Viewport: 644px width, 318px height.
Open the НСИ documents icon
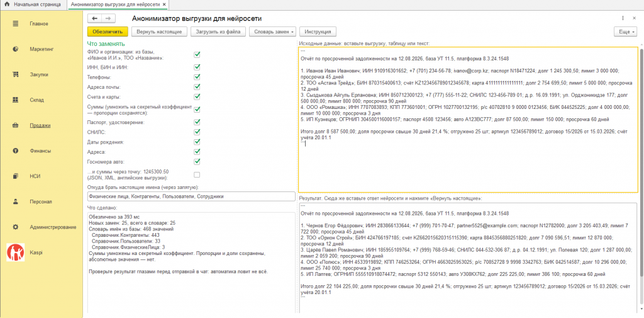[16, 176]
